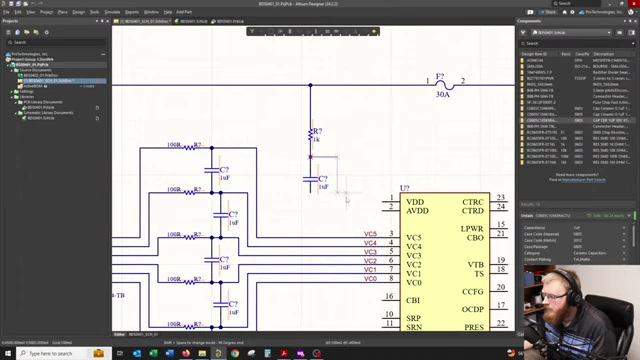Screen dimensions: 640x360
Task: Click the user avatar icon at the top right
Action: pyautogui.click(x=631, y=12)
